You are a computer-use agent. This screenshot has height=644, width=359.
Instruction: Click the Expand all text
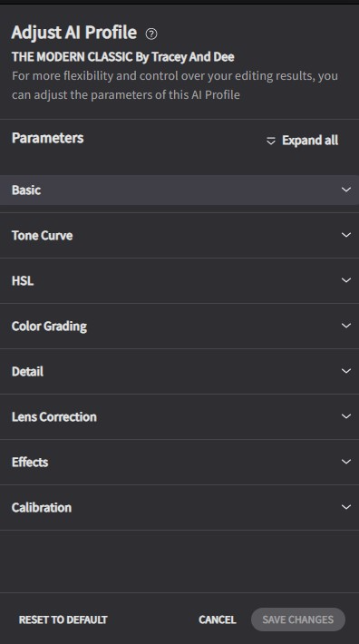(x=310, y=141)
